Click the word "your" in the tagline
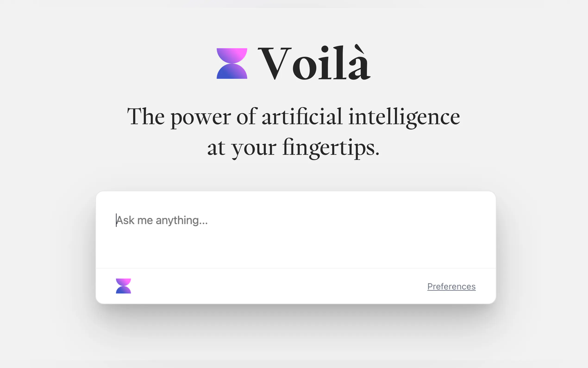The image size is (588, 368). [x=254, y=149]
